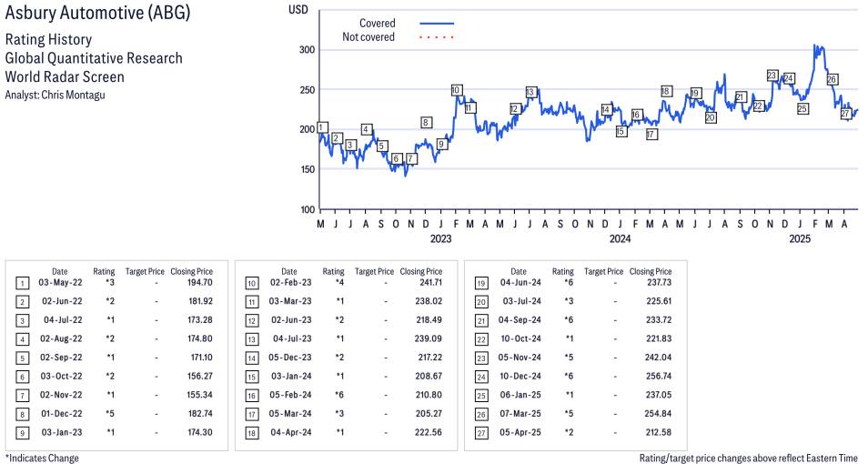Select closing price 212.58
This screenshot has width=868, height=464.
(x=659, y=432)
